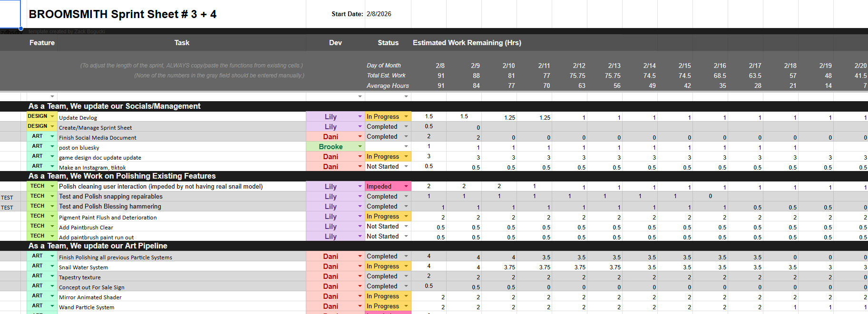Click the Status column header
The width and height of the screenshot is (868, 314).
click(388, 43)
